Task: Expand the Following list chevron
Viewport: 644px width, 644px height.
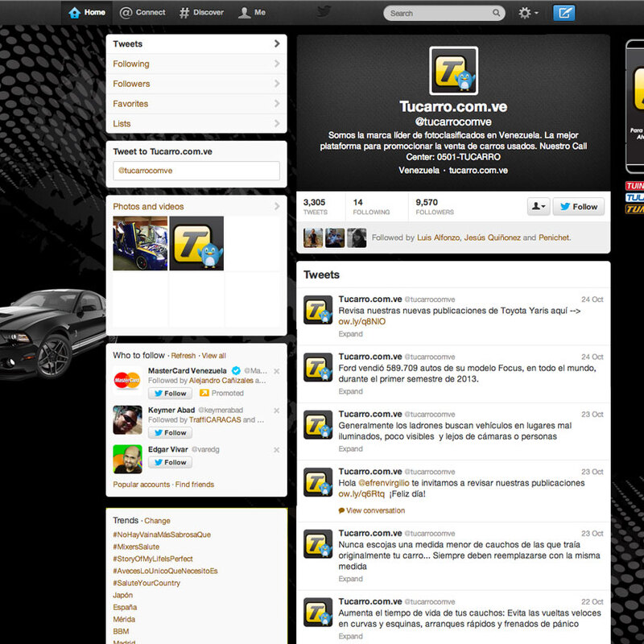Action: click(276, 64)
